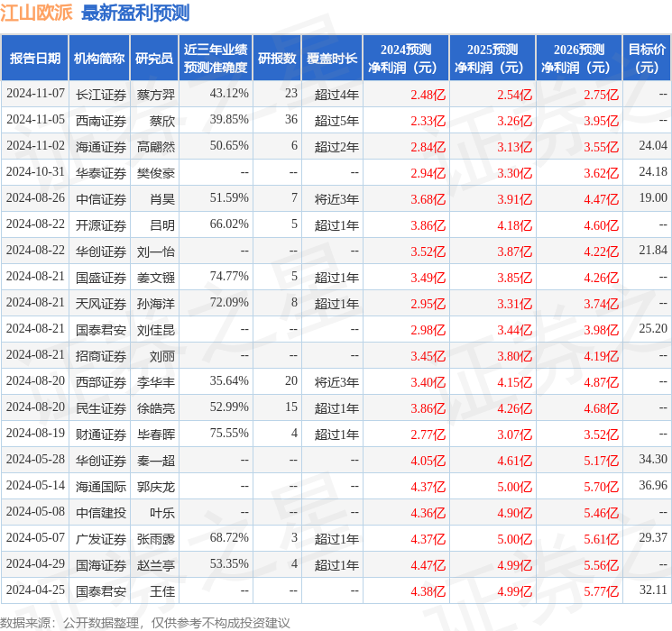The width and height of the screenshot is (672, 631).
Task: Select researcher 肖昊
Action: pos(162,199)
